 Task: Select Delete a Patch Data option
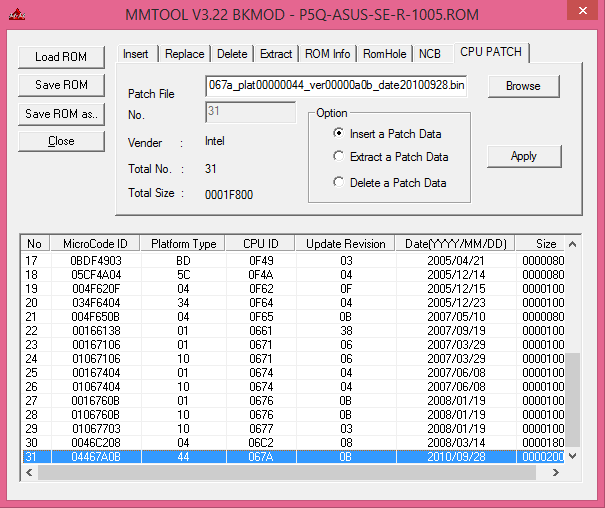pos(390,182)
